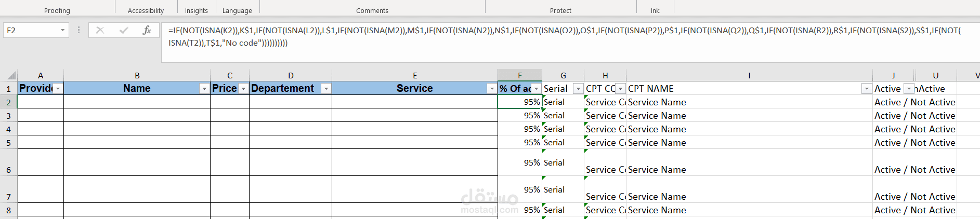Click the Language group label
980x219 pixels.
click(x=237, y=10)
